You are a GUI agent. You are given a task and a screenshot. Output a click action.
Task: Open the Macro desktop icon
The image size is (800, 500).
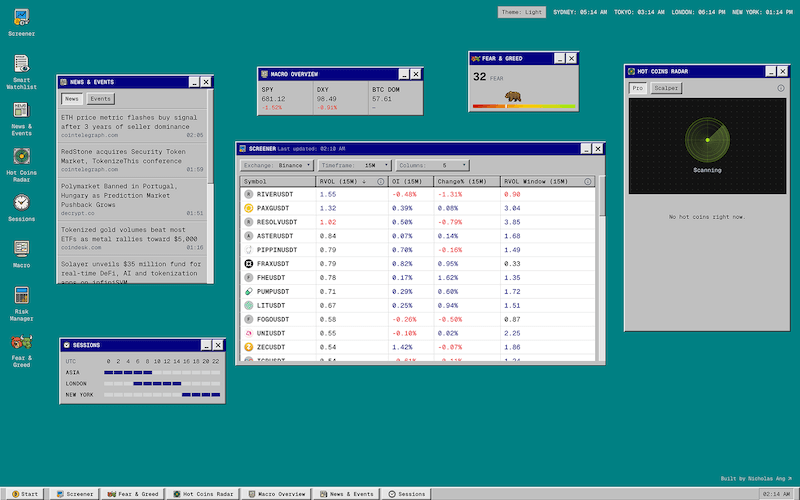(x=21, y=248)
